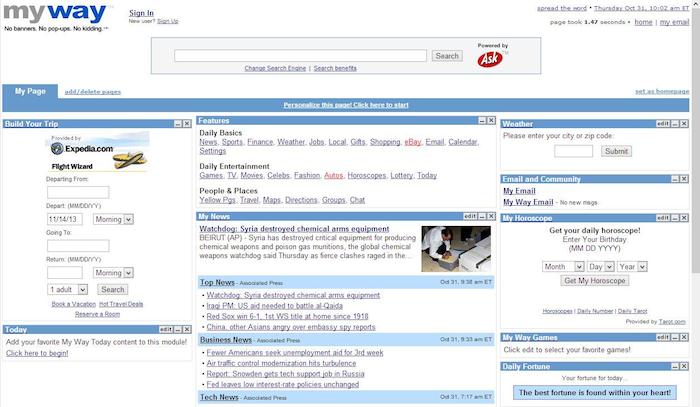Click the Expedia.com Flight Wizard banner
The image size is (700, 407).
[98, 155]
